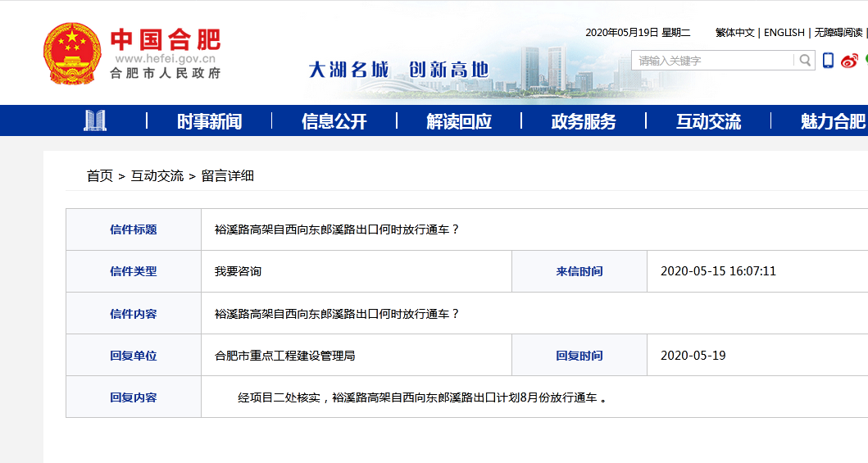Click 合肥市人民政府 subtitle text
868x463 pixels.
pos(166,73)
